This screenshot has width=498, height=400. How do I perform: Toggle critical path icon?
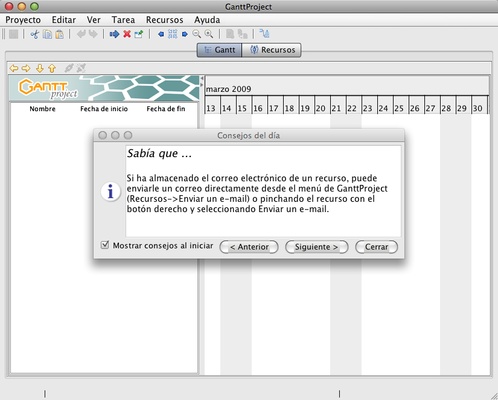pyautogui.click(x=264, y=34)
